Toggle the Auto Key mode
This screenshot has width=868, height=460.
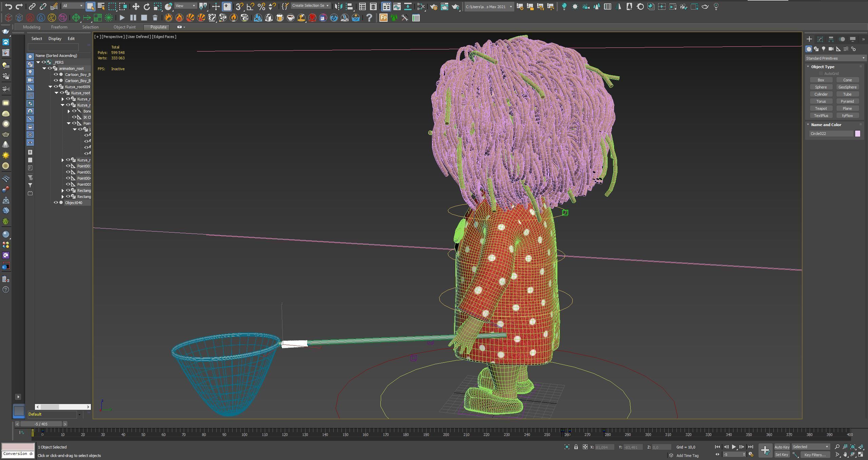click(x=782, y=447)
